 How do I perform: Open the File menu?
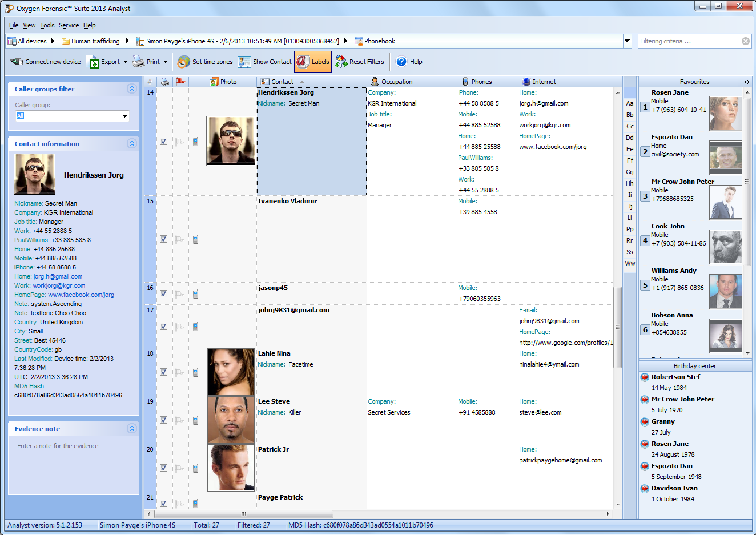click(x=14, y=25)
